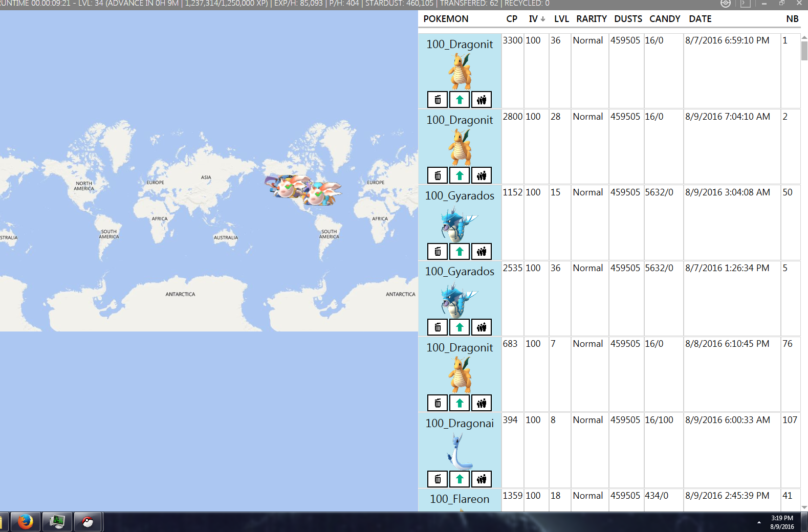Viewport: 808px width, 532px height.
Task: Click the scrollbar down arrow in Pokemon list
Action: pos(804,507)
